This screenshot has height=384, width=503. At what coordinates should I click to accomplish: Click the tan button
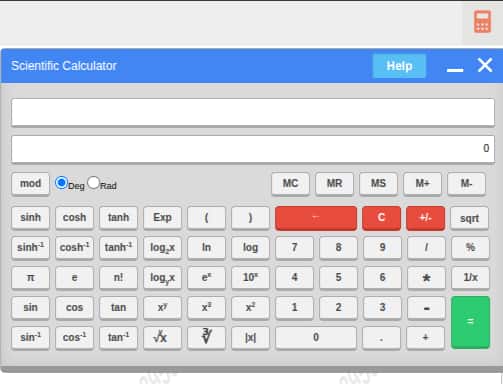(x=118, y=308)
